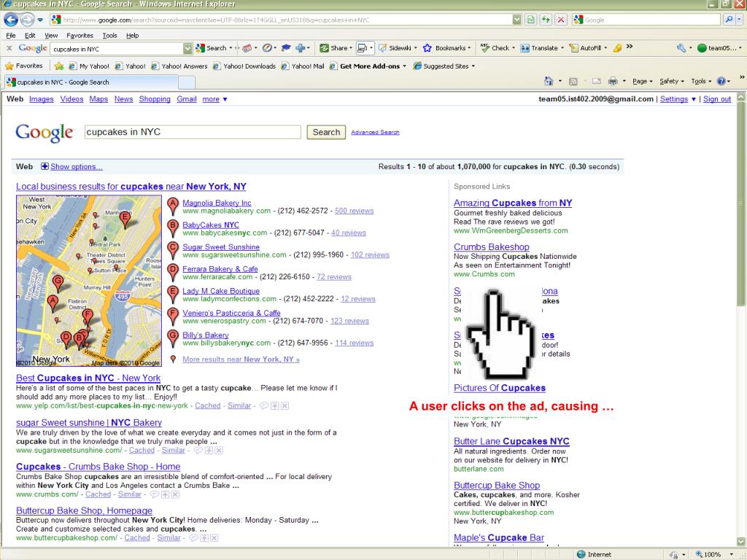Click the 'Amazing Cupcakes from NY' ad
This screenshot has width=747, height=560.
[x=513, y=203]
